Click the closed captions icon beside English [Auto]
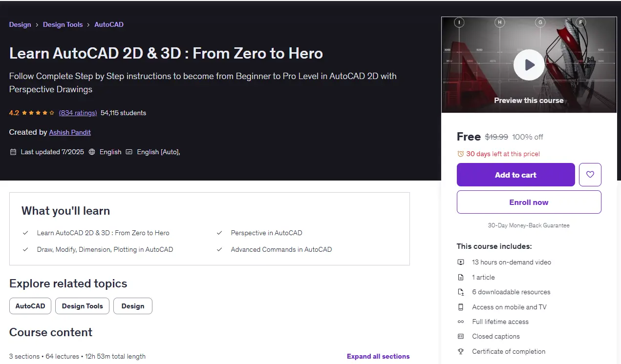The width and height of the screenshot is (621, 364). click(x=129, y=152)
